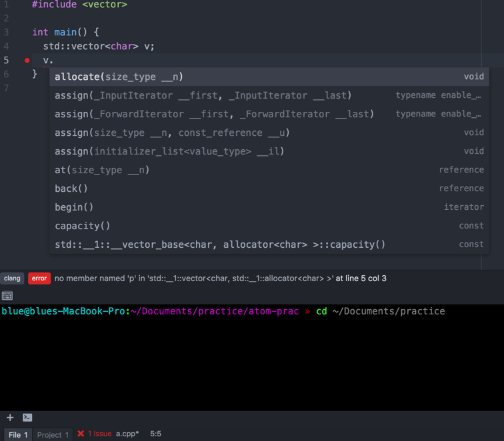This screenshot has height=441, width=504.
Task: Open the terminal session icon
Action: [27, 418]
